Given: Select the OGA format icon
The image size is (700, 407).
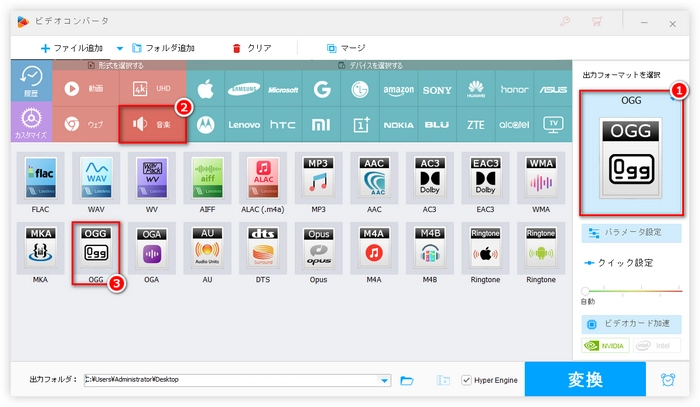Looking at the screenshot, I should click(152, 248).
